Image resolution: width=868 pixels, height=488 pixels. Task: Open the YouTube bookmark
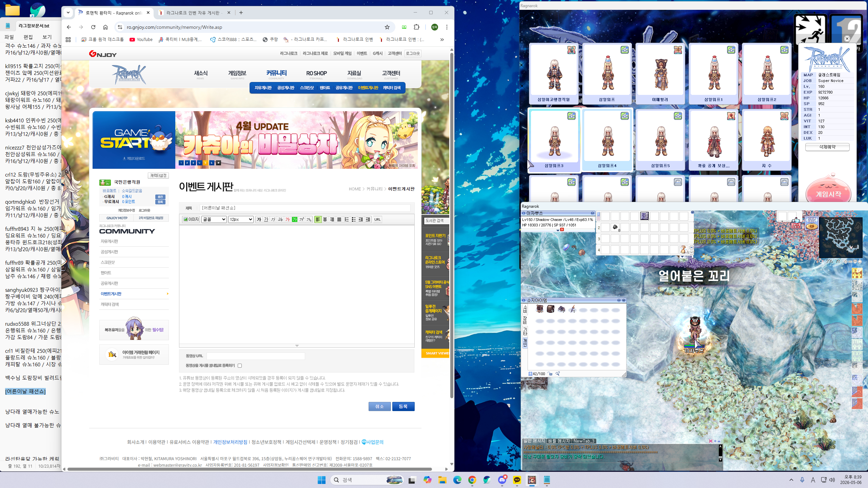click(141, 40)
